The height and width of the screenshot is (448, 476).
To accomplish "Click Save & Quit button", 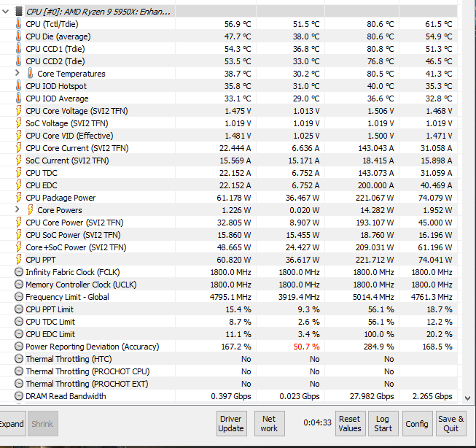I will 450,424.
